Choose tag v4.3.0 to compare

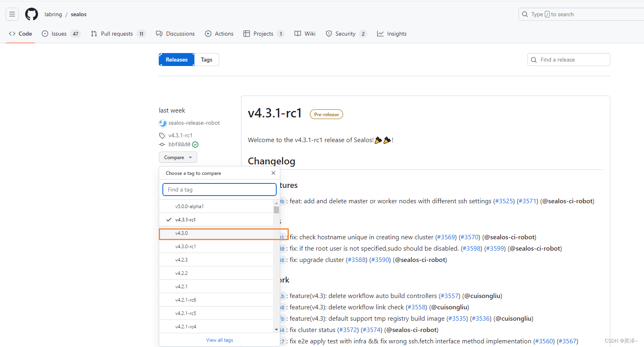coord(216,233)
